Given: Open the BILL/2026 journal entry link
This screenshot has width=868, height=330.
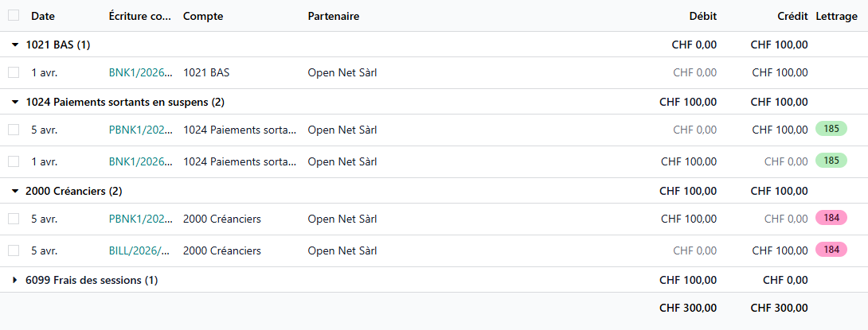Looking at the screenshot, I should pyautogui.click(x=139, y=250).
